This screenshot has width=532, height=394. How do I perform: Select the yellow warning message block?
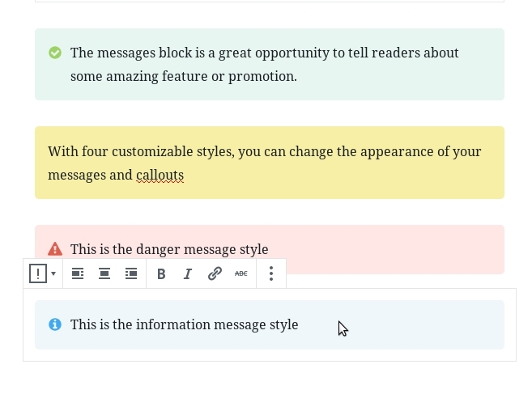point(270,163)
